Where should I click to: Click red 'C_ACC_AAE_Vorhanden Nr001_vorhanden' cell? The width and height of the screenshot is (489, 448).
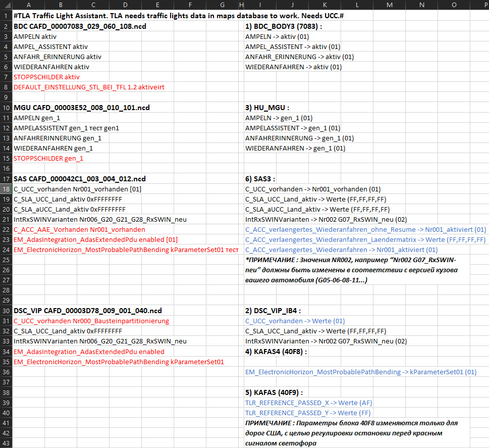pyautogui.click(x=79, y=229)
